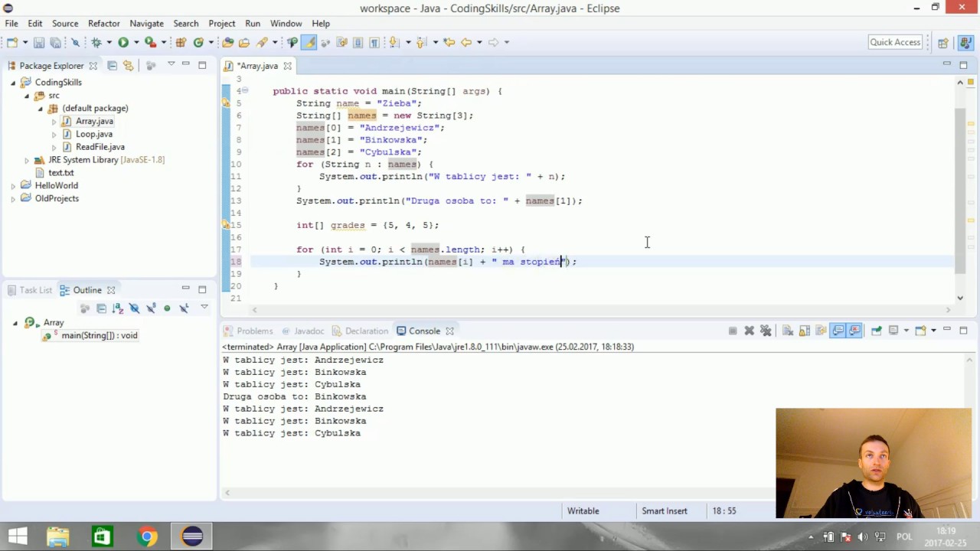Click the green Run button in toolbar
This screenshot has width=980, height=551.
[x=122, y=43]
